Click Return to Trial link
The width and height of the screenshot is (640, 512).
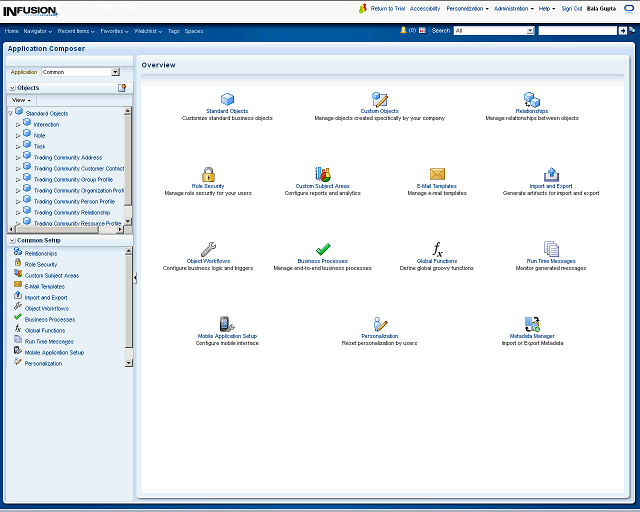(387, 8)
